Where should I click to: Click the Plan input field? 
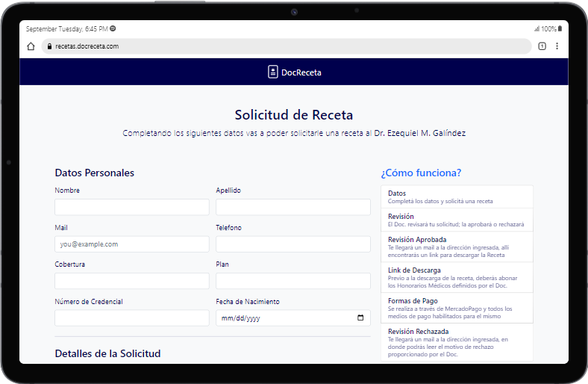click(293, 281)
